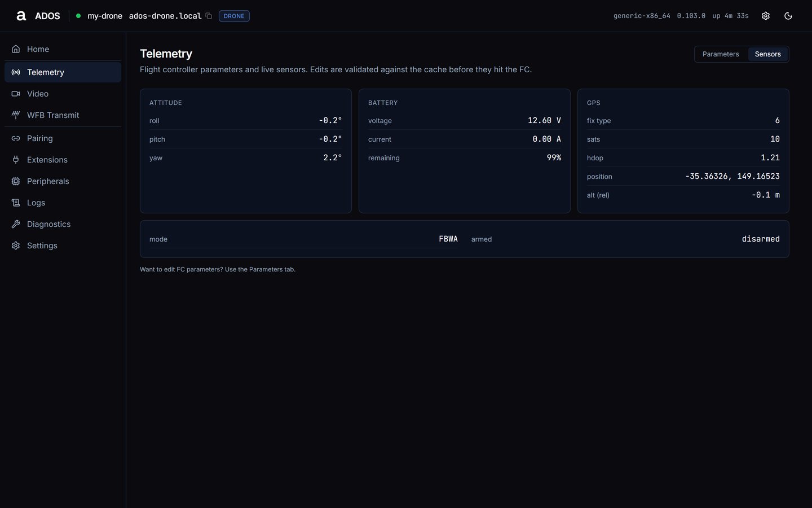Click the Home sidebar icon

click(x=16, y=49)
